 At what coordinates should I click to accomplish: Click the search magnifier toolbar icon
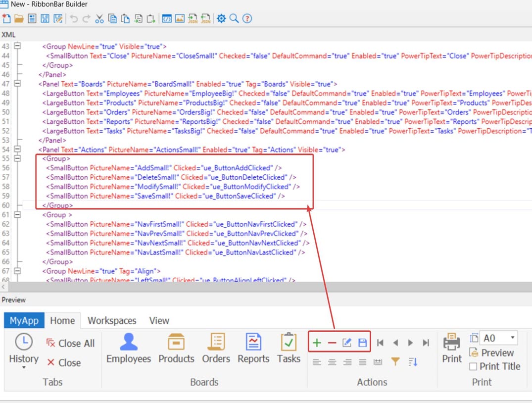coord(234,19)
